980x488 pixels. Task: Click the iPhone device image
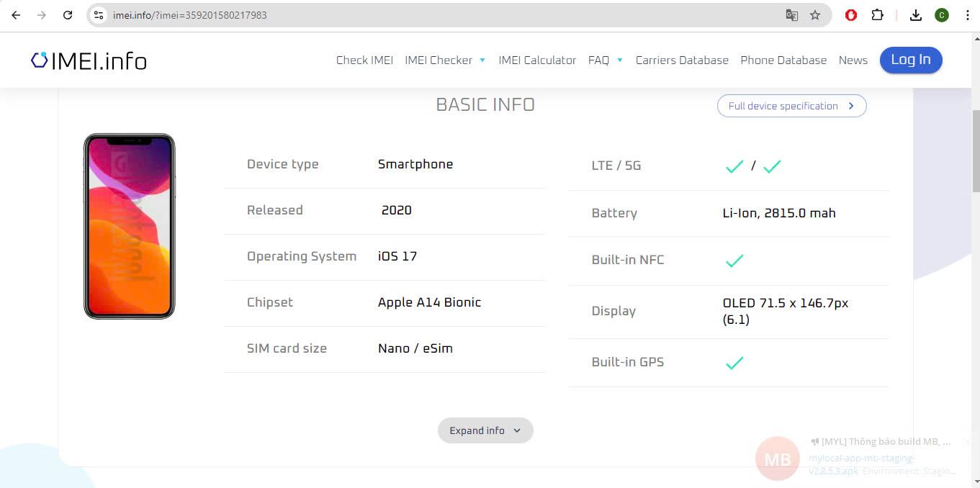(130, 226)
